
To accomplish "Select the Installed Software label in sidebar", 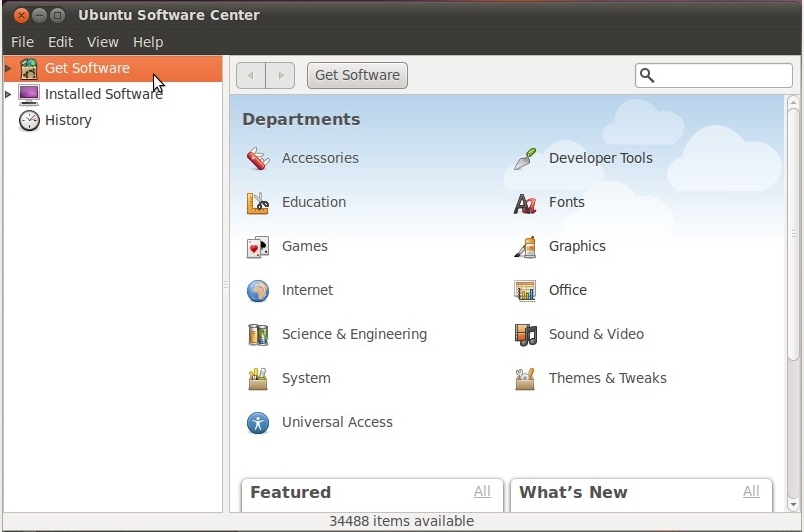I will click(104, 94).
